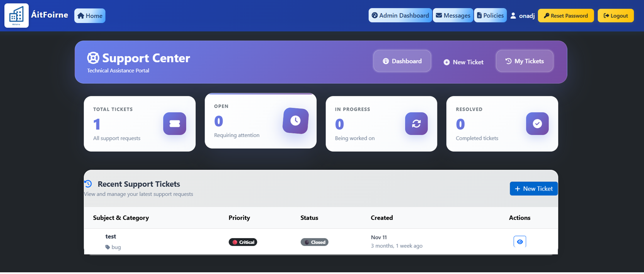
Task: Click the Critical priority badge
Action: pyautogui.click(x=243, y=242)
